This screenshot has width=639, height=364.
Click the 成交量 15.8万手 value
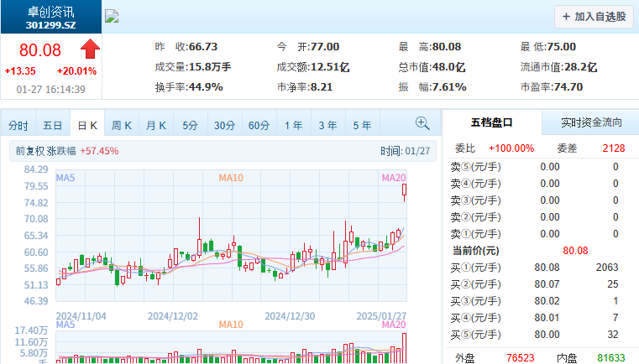209,67
